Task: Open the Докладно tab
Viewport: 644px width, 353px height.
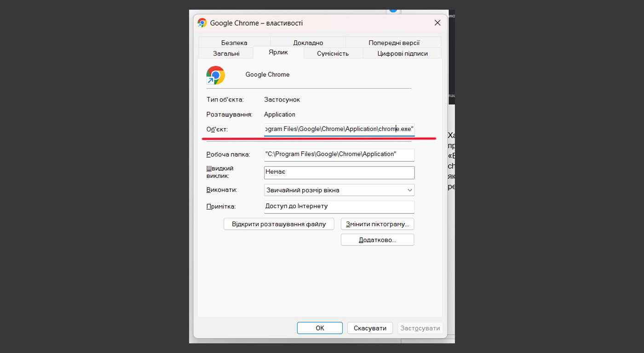Action: pyautogui.click(x=308, y=43)
